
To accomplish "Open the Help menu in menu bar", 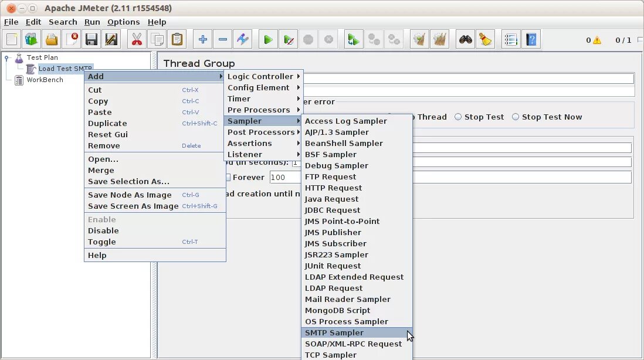I will click(157, 22).
